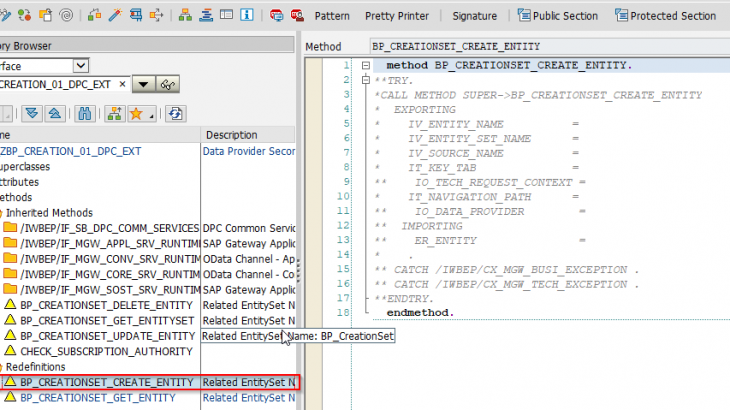Click the Pattern button in the toolbar
Screen dimensions: 730x410
tap(331, 16)
